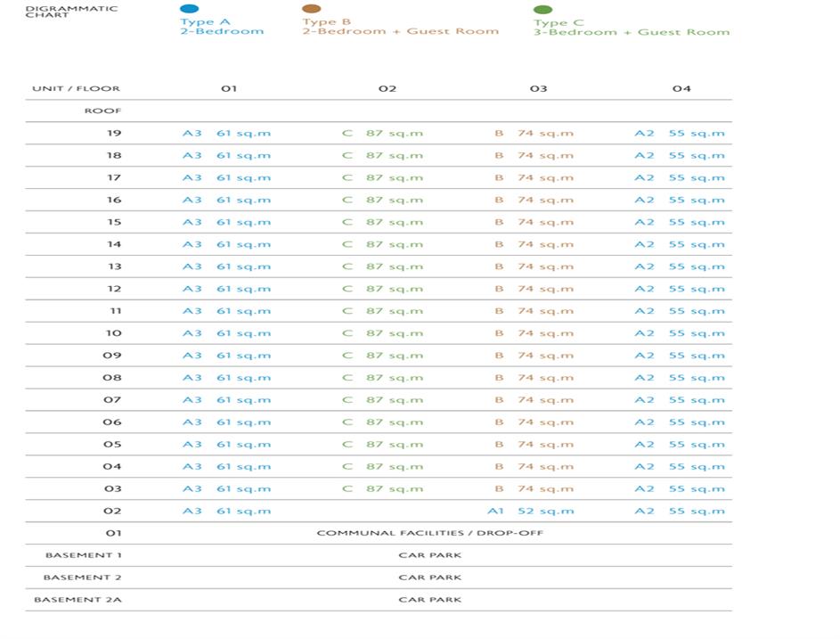The image size is (840, 639).
Task: Pick the A2 55 sq.m cell on floor 07
Action: click(679, 400)
